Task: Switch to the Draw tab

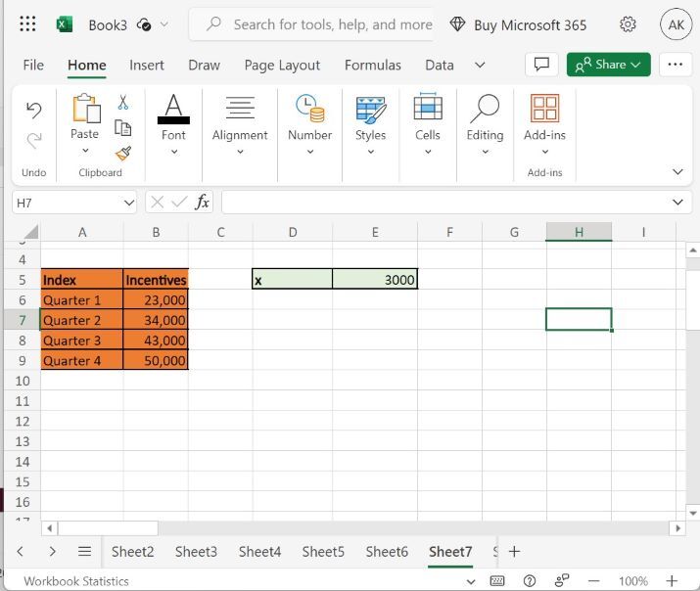Action: [204, 66]
